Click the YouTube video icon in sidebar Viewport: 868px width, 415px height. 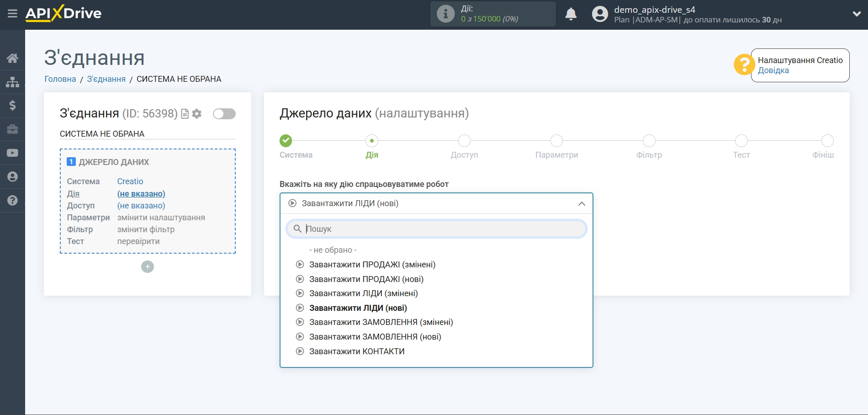tap(12, 153)
